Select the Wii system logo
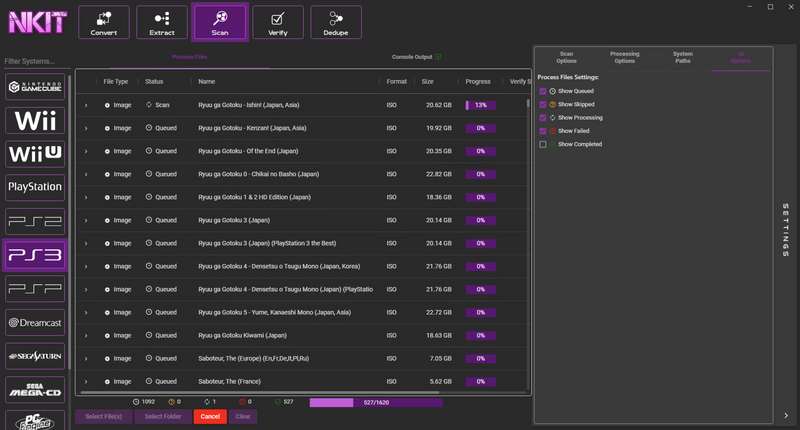 click(x=35, y=120)
